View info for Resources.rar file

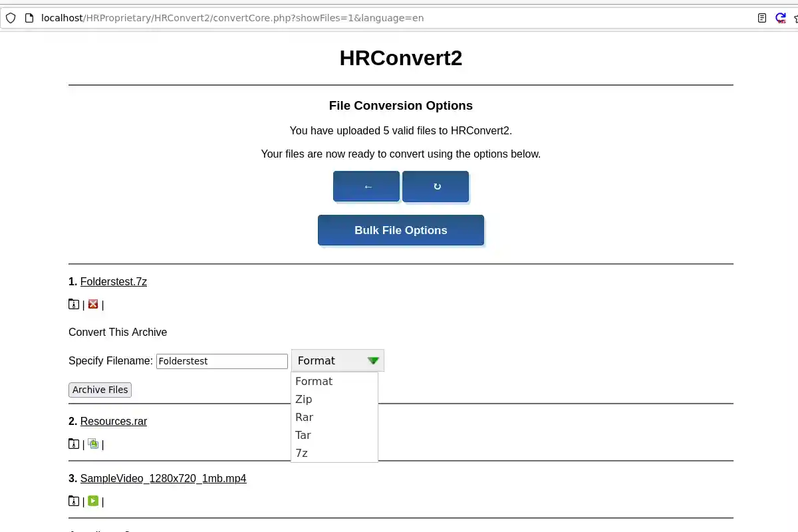pyautogui.click(x=73, y=444)
